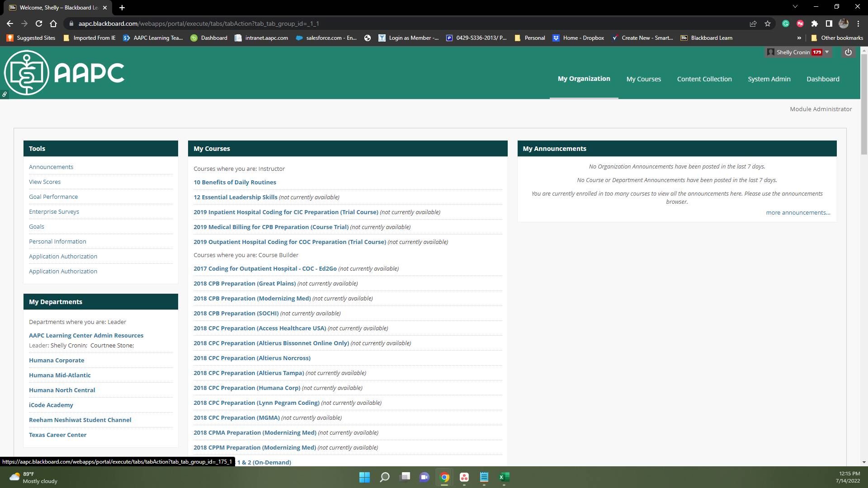This screenshot has width=868, height=488.
Task: Open the Windows Start menu
Action: 364,477
